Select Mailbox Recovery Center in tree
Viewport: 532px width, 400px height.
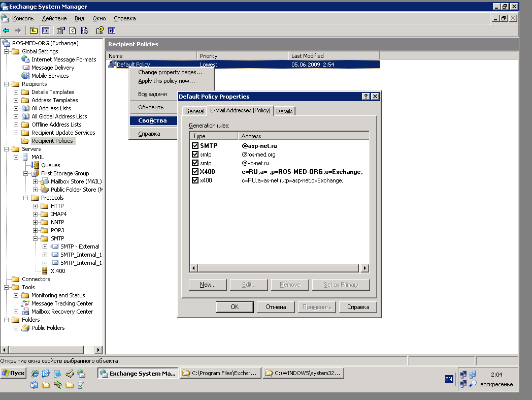pos(62,312)
